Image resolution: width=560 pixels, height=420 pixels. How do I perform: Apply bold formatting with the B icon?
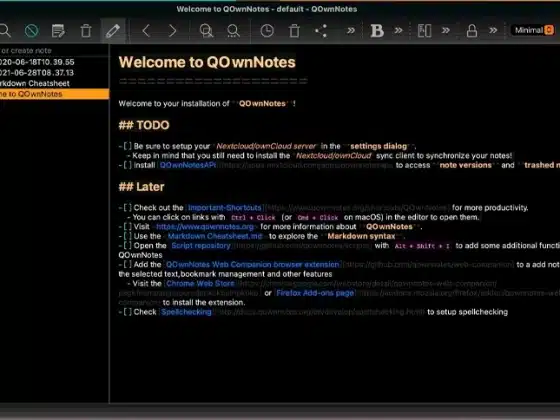tap(377, 31)
